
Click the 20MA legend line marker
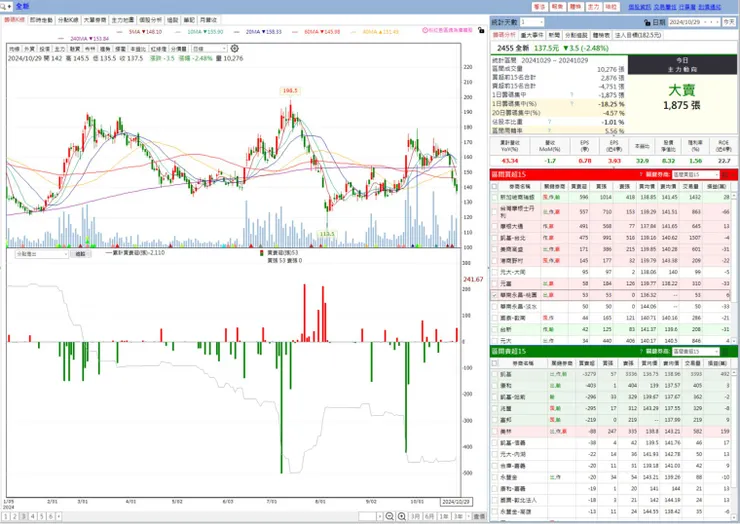coord(236,32)
